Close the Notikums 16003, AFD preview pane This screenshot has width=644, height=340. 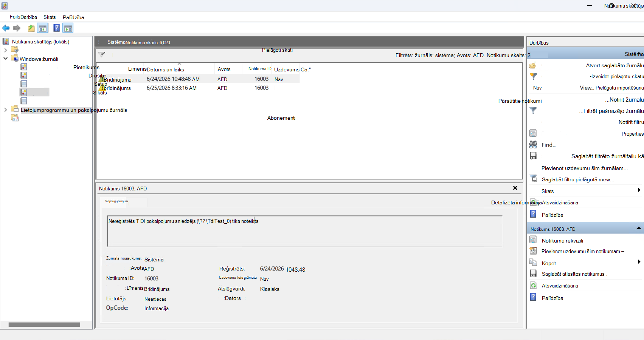(x=515, y=188)
